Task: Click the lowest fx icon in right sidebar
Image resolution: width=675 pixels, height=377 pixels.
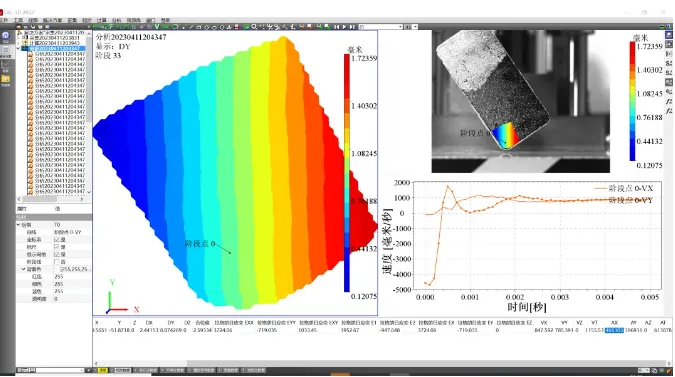Action: click(669, 111)
